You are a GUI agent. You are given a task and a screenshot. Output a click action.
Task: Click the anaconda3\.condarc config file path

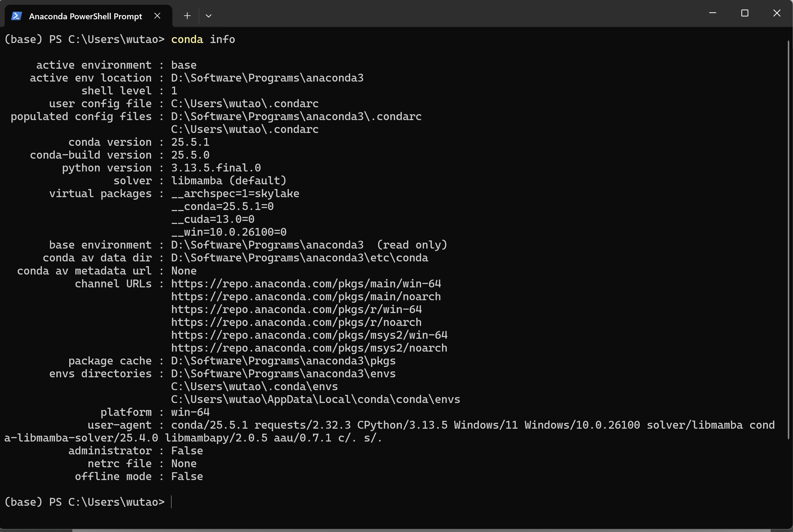(296, 116)
